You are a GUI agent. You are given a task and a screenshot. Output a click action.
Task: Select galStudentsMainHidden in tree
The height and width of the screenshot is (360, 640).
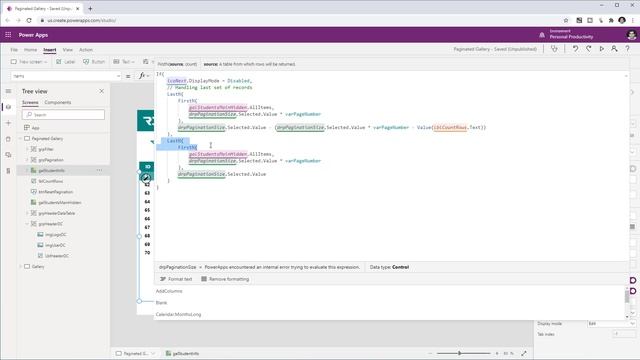pos(60,202)
